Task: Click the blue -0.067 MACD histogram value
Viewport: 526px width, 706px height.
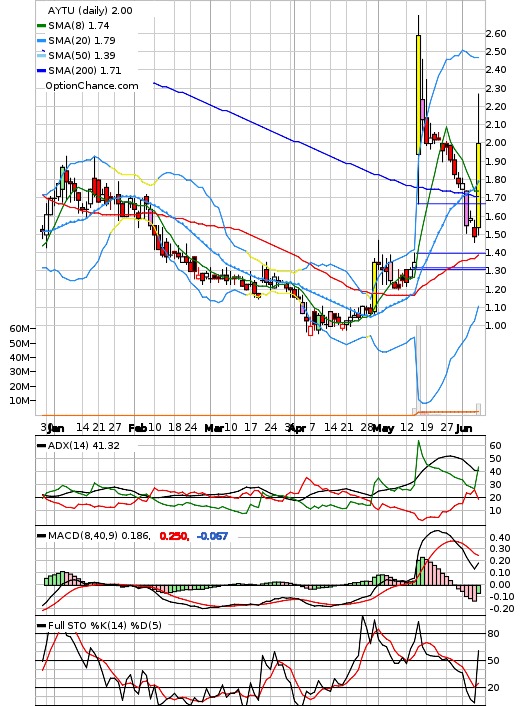Action: [213, 536]
